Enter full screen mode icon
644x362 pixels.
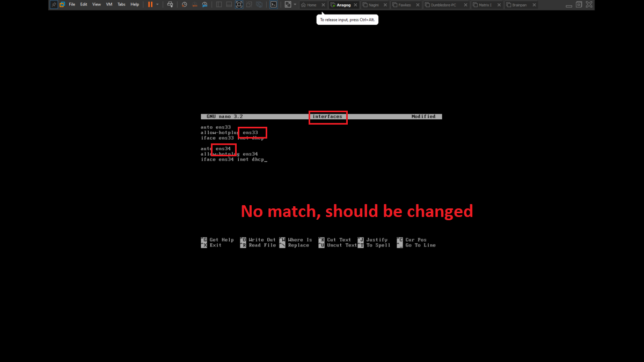pyautogui.click(x=239, y=4)
